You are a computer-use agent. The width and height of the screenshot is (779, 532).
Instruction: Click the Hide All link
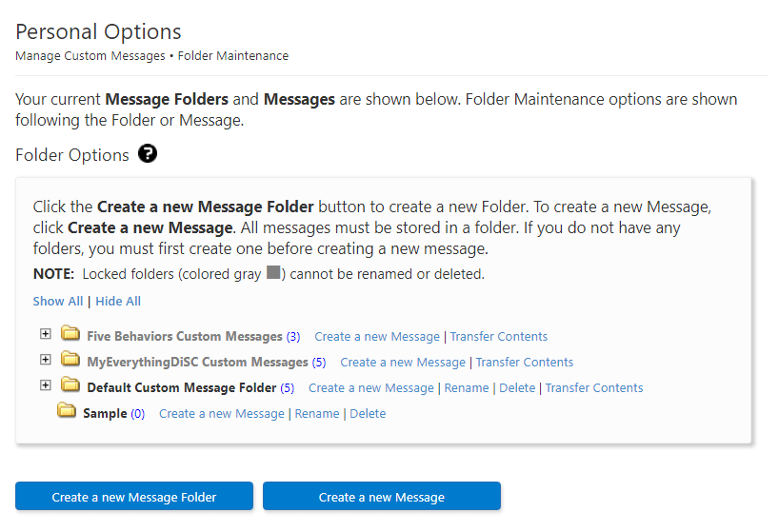(118, 302)
